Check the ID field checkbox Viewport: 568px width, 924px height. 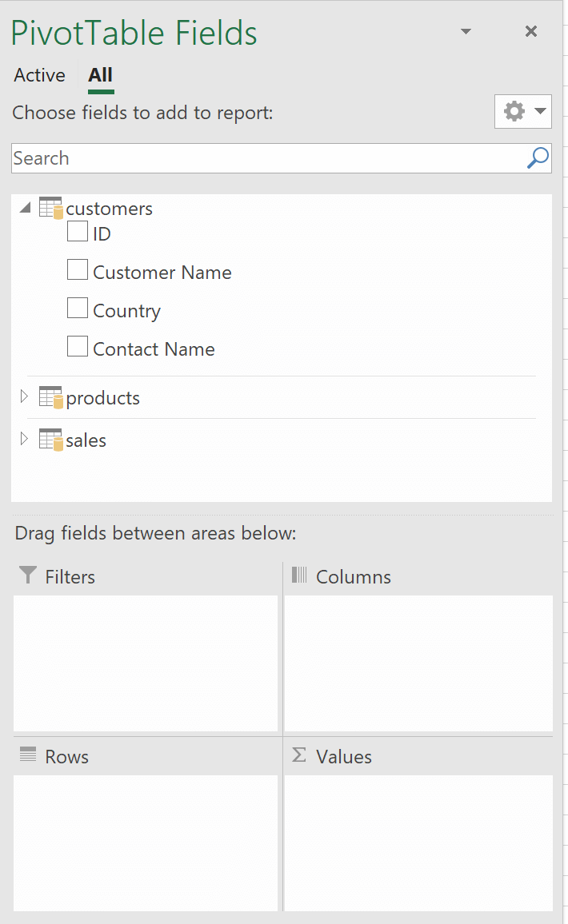(78, 230)
